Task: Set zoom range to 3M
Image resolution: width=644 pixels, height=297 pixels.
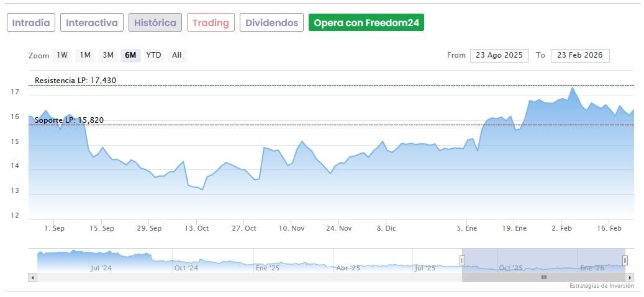Action: coord(108,55)
